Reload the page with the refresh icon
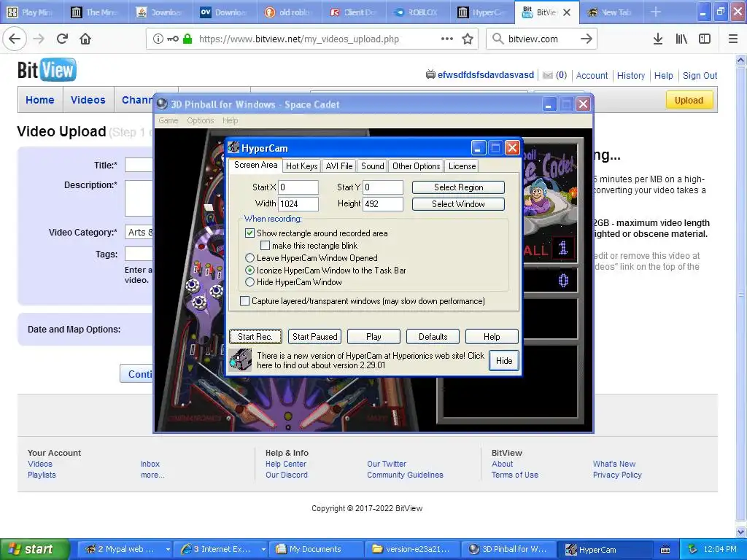This screenshot has height=560, width=747. (x=62, y=39)
